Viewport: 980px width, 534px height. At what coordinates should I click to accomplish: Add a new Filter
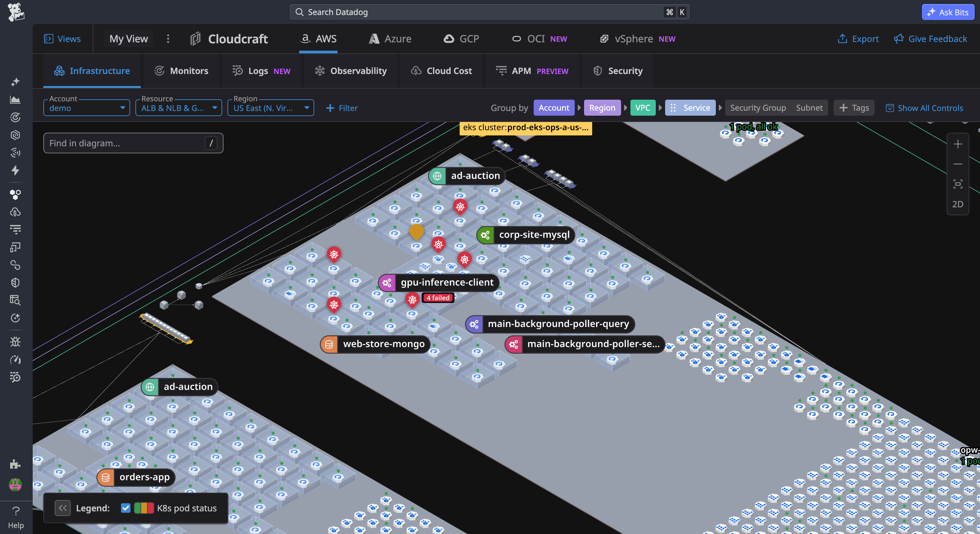tap(342, 108)
